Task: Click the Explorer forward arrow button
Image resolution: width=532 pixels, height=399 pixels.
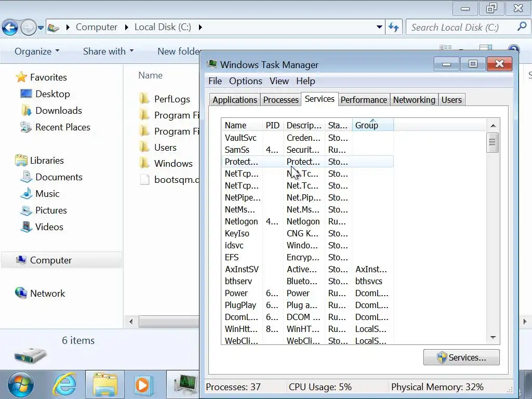Action: click(x=28, y=28)
